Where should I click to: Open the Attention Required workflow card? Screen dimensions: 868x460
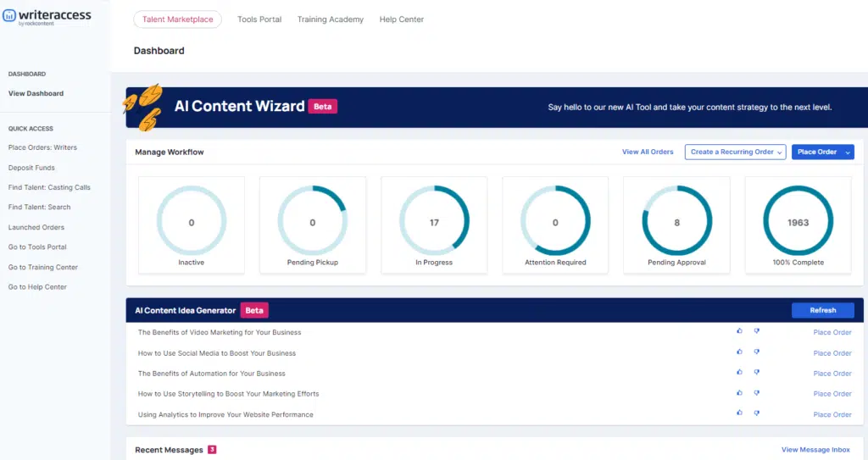tap(555, 224)
